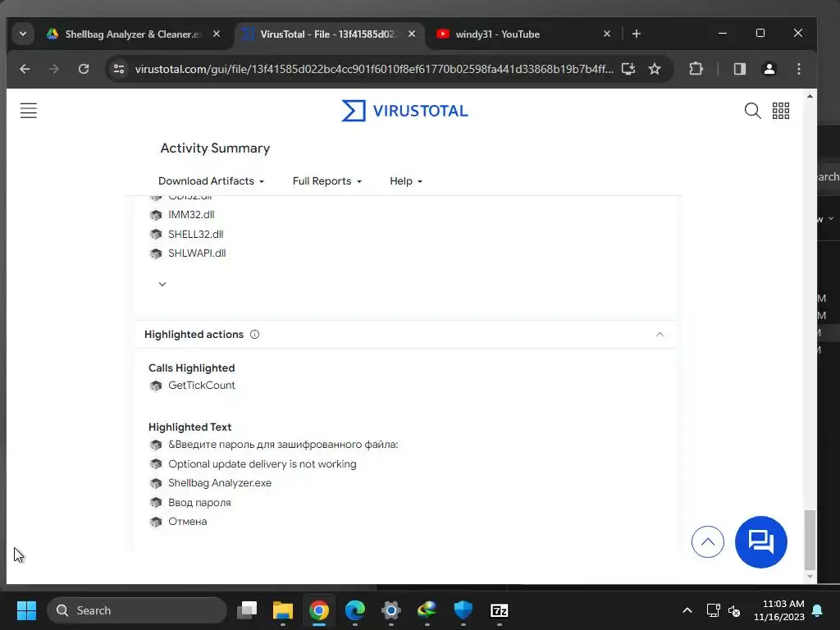The height and width of the screenshot is (630, 840).
Task: Select the Shellbag Analyzer.exe text
Action: point(220,482)
